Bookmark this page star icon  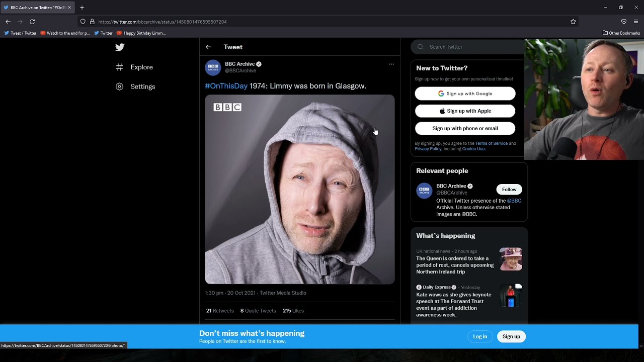click(x=573, y=22)
